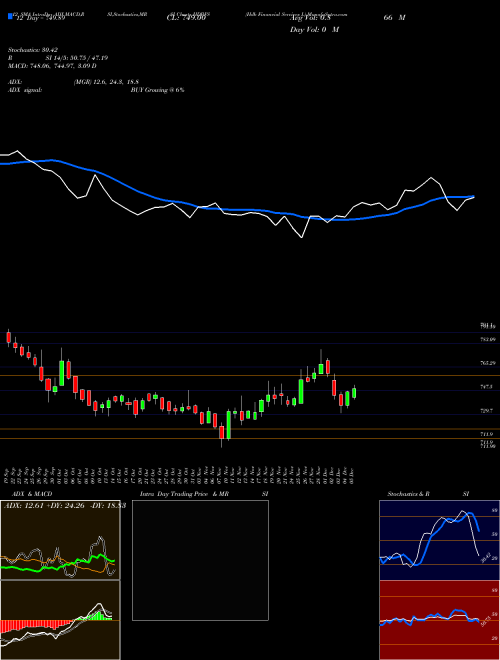Click the 'Stochastics & R' panel title

pos(408,494)
